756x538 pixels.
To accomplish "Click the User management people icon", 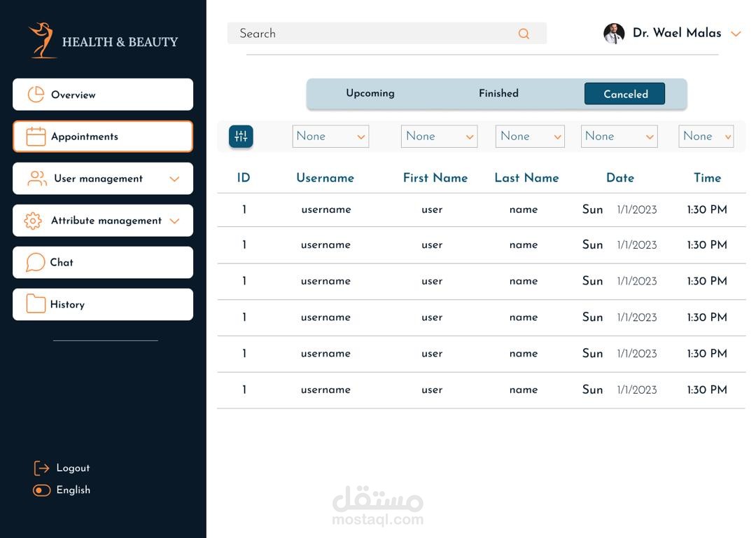I will pyautogui.click(x=37, y=179).
